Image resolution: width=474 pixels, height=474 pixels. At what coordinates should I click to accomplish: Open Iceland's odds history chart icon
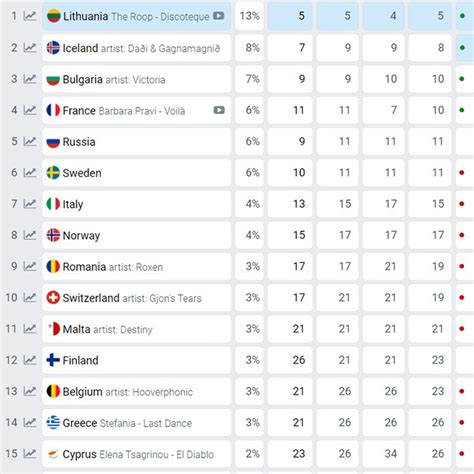[x=30, y=48]
